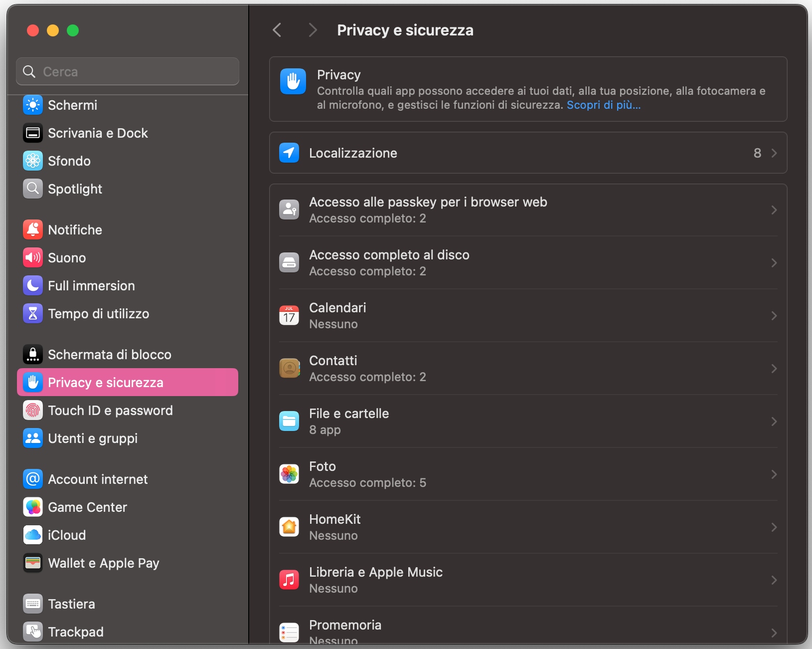
Task: Expand the Accesso completo al disco section
Action: click(x=528, y=263)
